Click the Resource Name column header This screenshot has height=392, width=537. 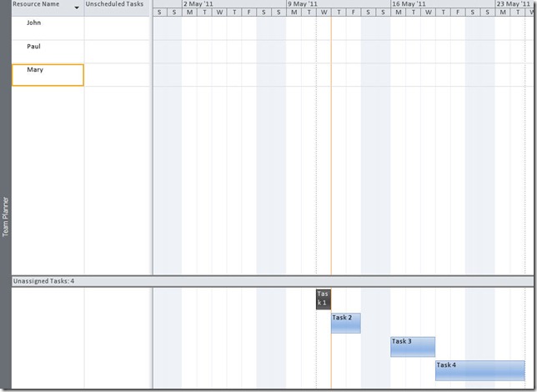[x=38, y=5]
